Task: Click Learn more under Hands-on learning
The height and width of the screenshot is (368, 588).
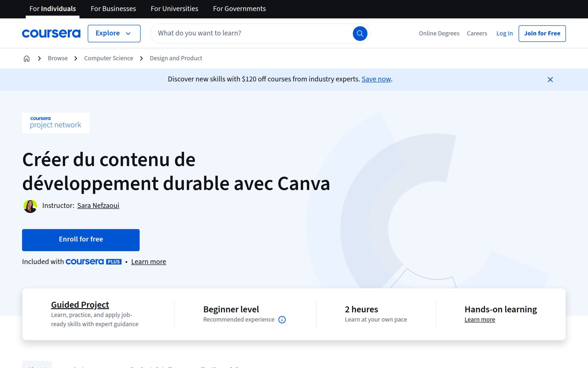Action: coord(479,320)
